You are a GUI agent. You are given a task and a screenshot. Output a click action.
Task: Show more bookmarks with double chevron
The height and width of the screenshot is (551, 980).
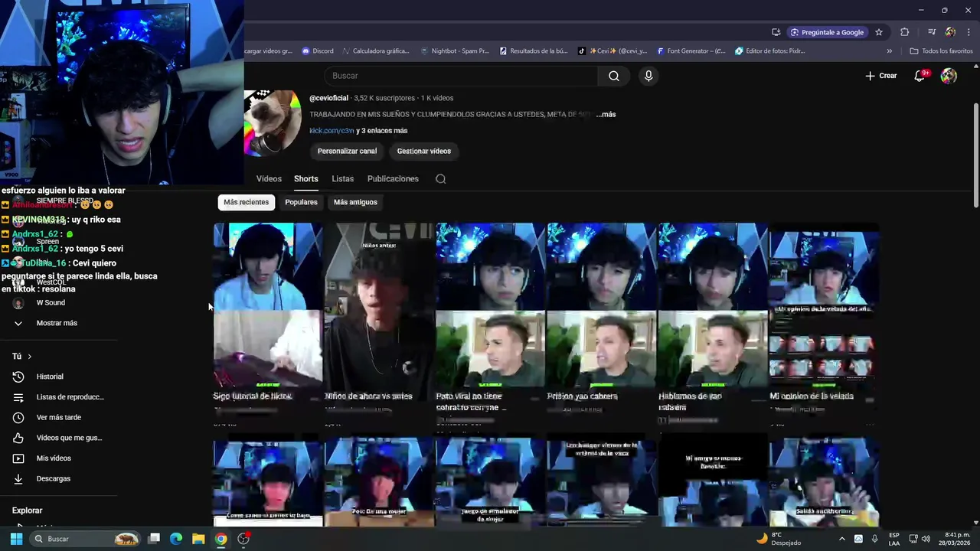[889, 51]
